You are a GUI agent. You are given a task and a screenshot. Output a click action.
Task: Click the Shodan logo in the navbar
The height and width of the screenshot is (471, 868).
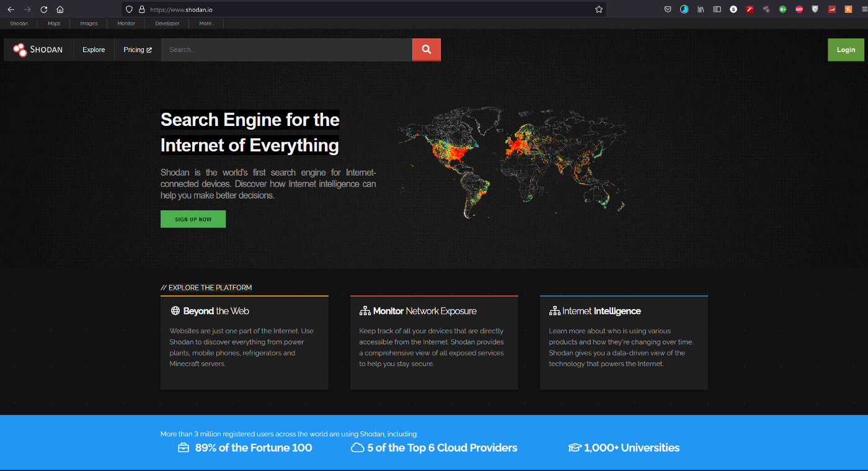click(x=38, y=50)
